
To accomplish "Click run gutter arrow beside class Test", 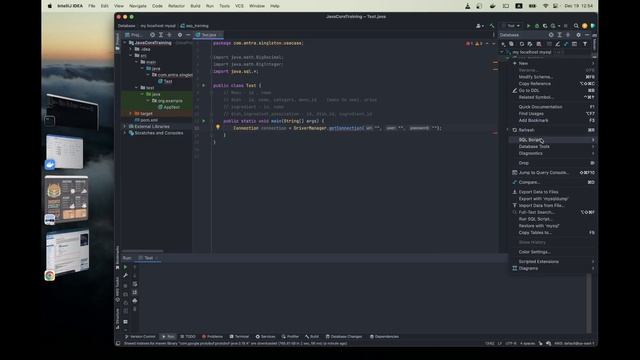I will (204, 86).
